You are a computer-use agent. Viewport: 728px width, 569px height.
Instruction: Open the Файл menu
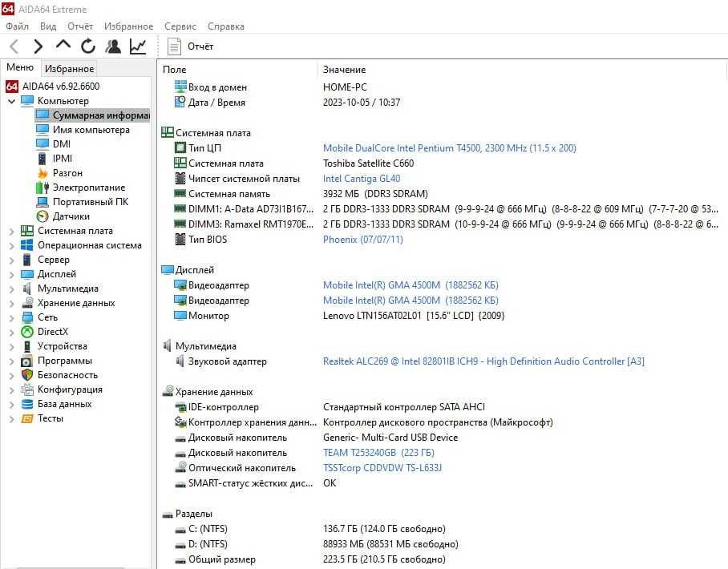[x=17, y=26]
